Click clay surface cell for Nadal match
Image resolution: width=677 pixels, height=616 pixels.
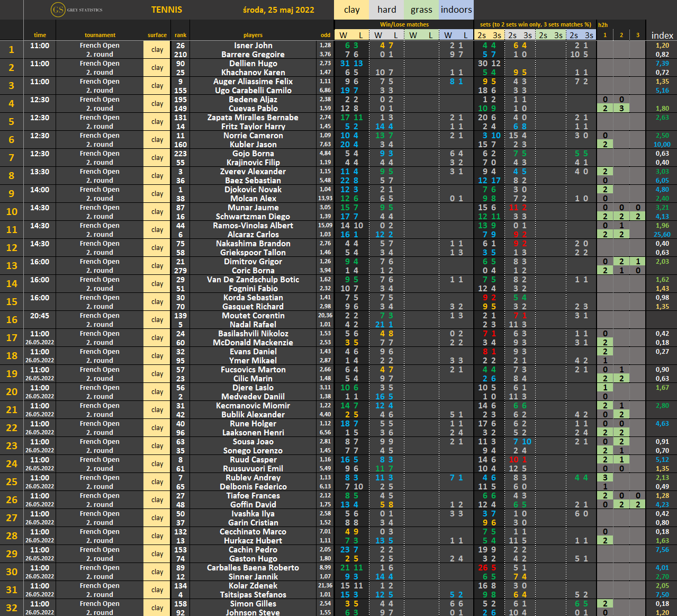tap(157, 320)
